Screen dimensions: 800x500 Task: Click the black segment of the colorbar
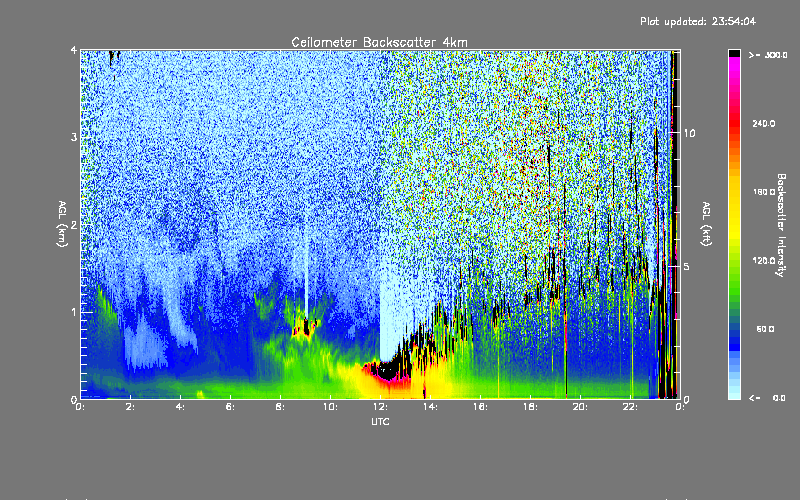click(x=734, y=53)
